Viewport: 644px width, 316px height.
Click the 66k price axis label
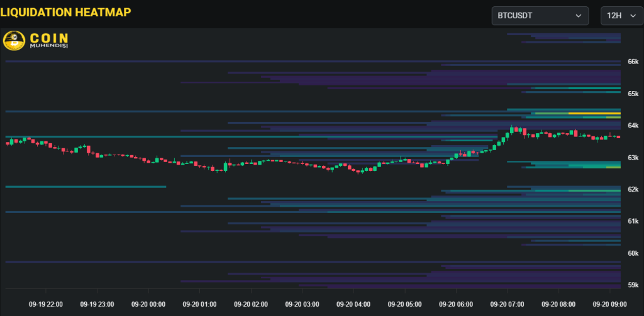pyautogui.click(x=633, y=62)
